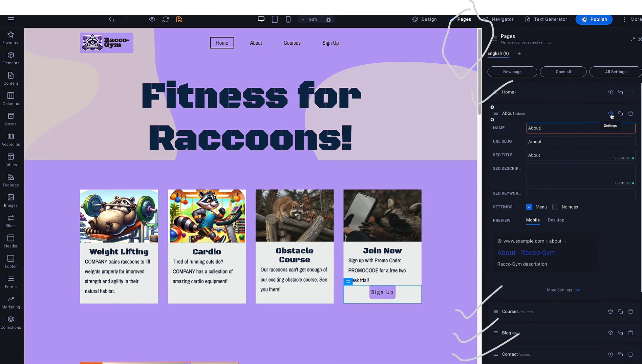This screenshot has width=642, height=364.
Task: Open the Marketing panel
Action: pos(11,302)
